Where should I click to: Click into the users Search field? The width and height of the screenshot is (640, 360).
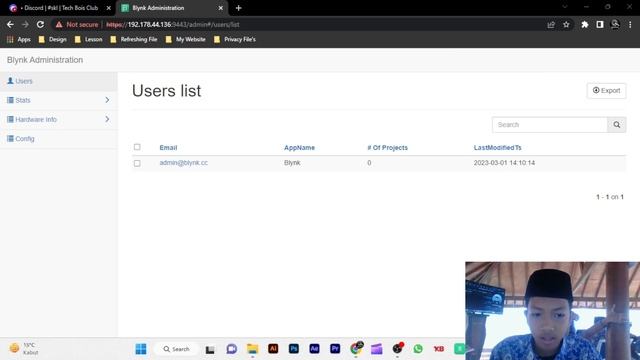(x=549, y=125)
